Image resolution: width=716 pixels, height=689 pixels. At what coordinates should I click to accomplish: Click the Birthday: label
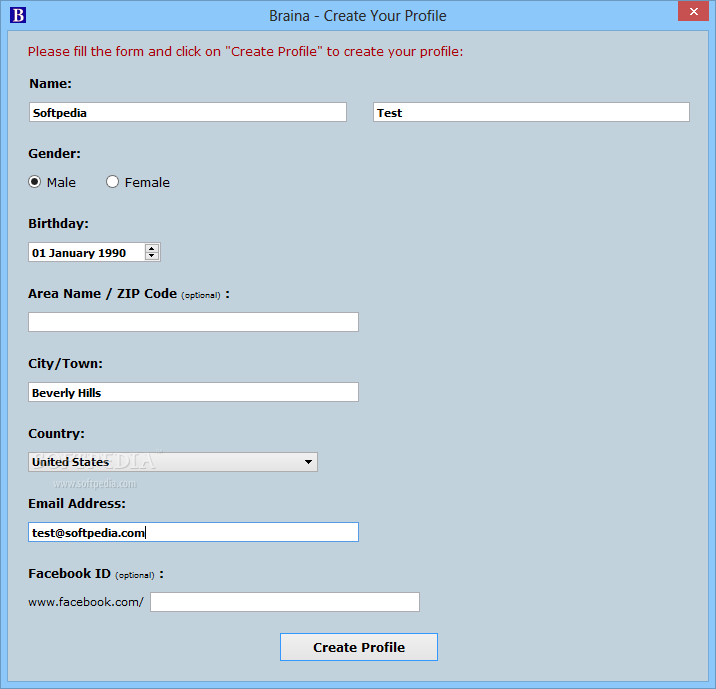click(58, 224)
